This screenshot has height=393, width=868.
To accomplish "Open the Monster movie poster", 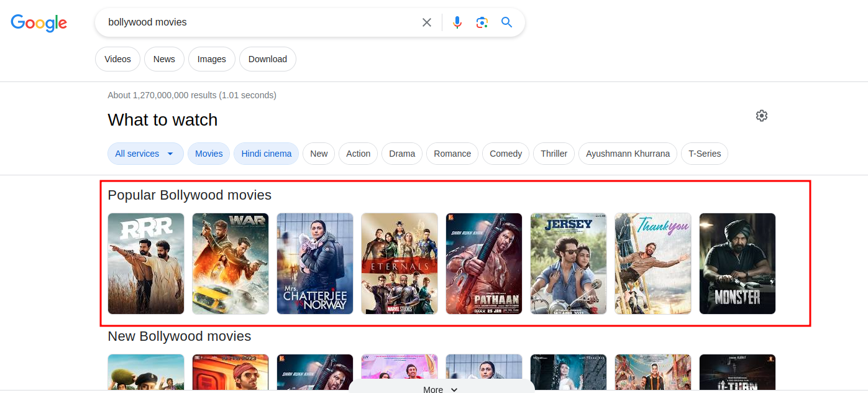I will tap(738, 264).
